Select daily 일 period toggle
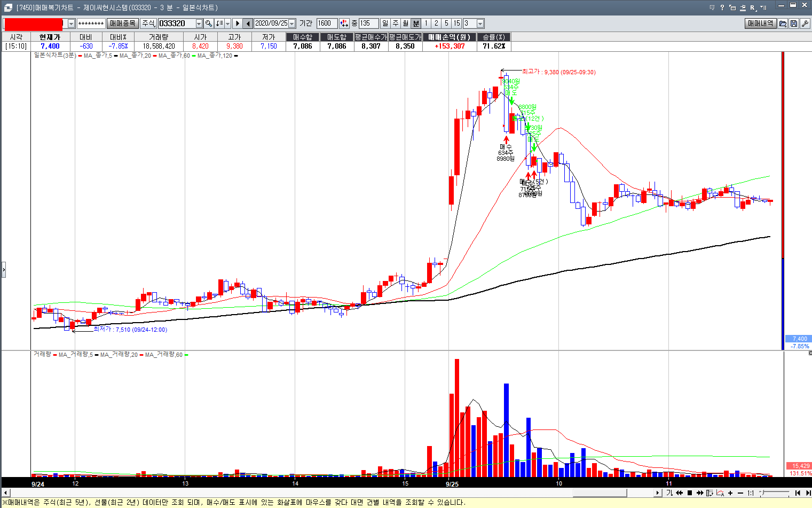Screen dimensions: 812x508 tap(385, 24)
